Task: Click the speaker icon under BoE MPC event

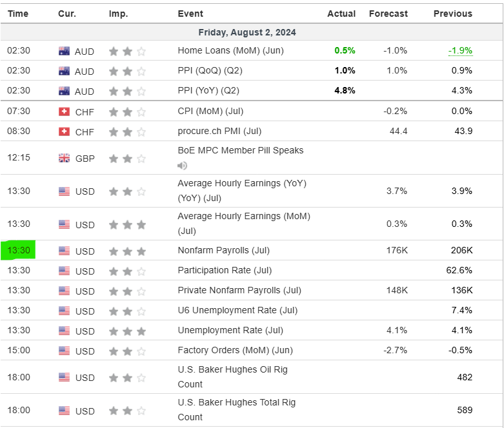Action: pyautogui.click(x=183, y=166)
